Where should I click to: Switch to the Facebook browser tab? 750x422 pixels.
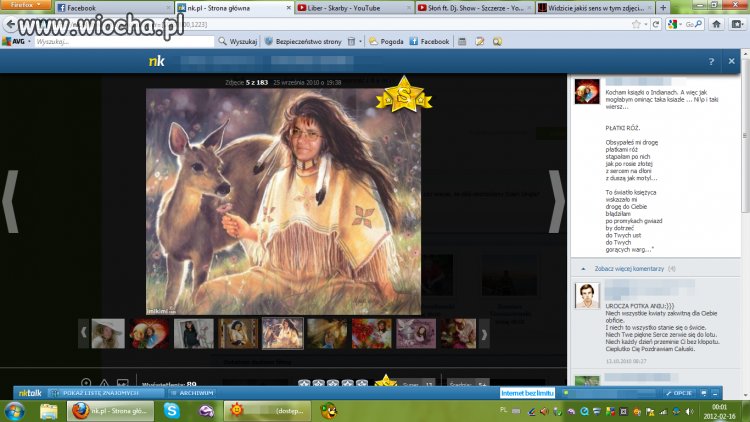113,8
